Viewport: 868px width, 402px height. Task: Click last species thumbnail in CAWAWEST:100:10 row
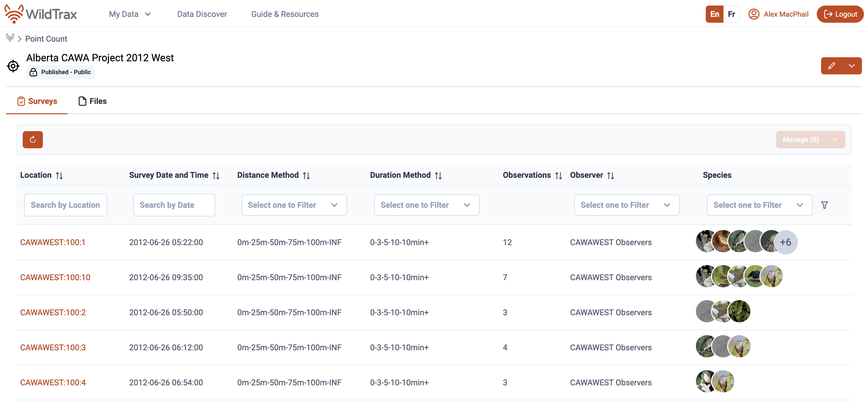772,276
